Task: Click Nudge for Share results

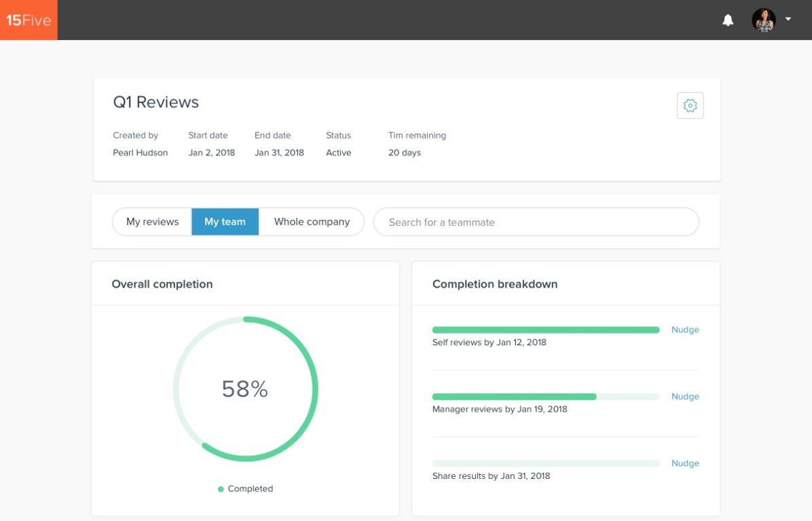Action: coord(684,463)
